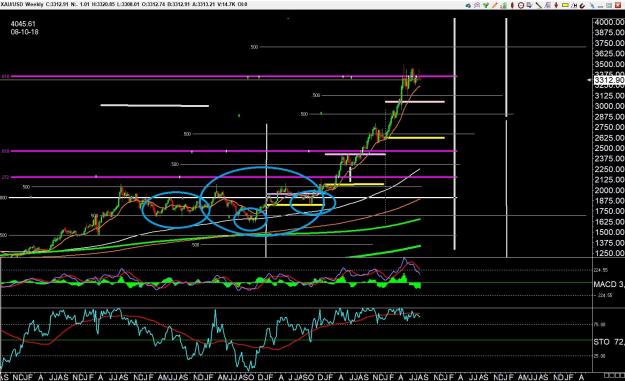This screenshot has width=625, height=381.
Task: Click the 08-10-18 cursor date readout
Action: click(x=25, y=32)
